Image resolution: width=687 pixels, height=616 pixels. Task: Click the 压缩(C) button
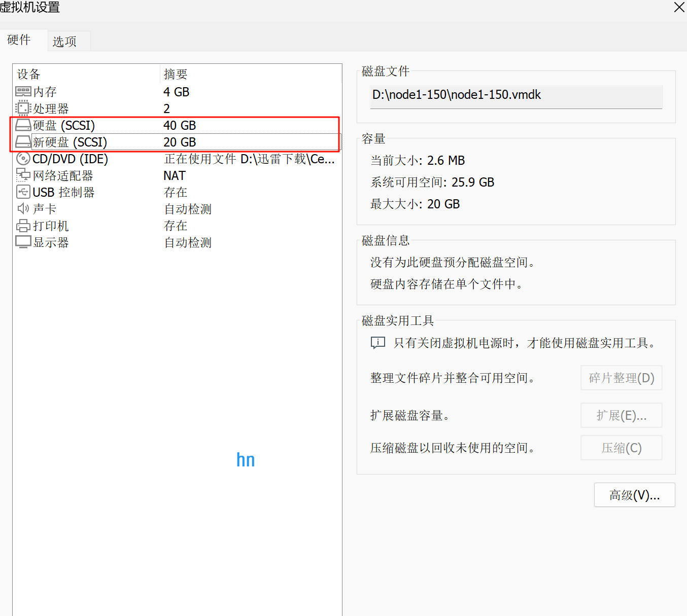tap(621, 448)
